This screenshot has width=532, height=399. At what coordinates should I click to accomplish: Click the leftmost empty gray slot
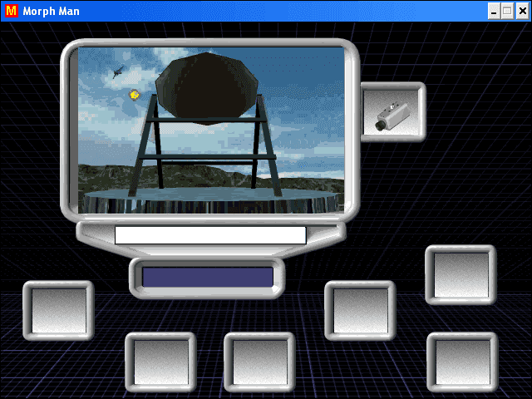(x=58, y=311)
